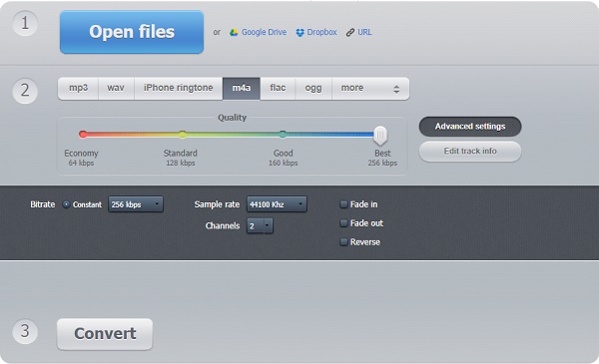Image resolution: width=599 pixels, height=364 pixels.
Task: Click the Convert button
Action: coord(105,334)
